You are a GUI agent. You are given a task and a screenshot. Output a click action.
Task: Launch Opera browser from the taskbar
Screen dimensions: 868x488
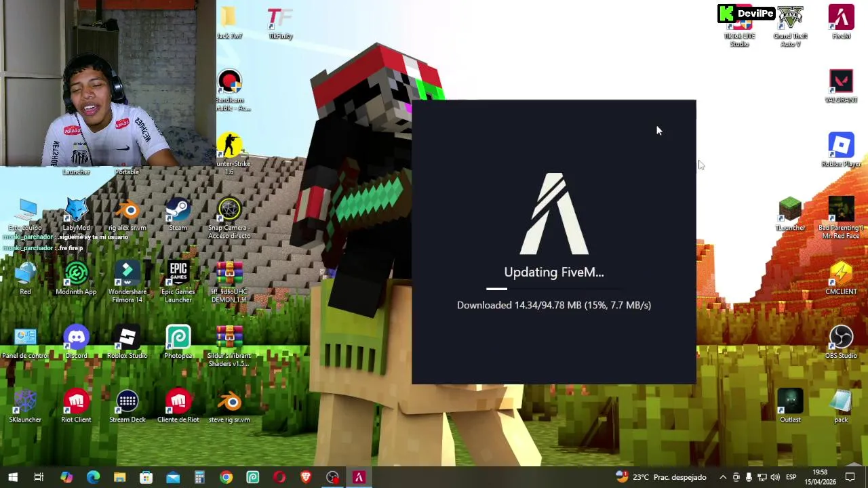(279, 477)
